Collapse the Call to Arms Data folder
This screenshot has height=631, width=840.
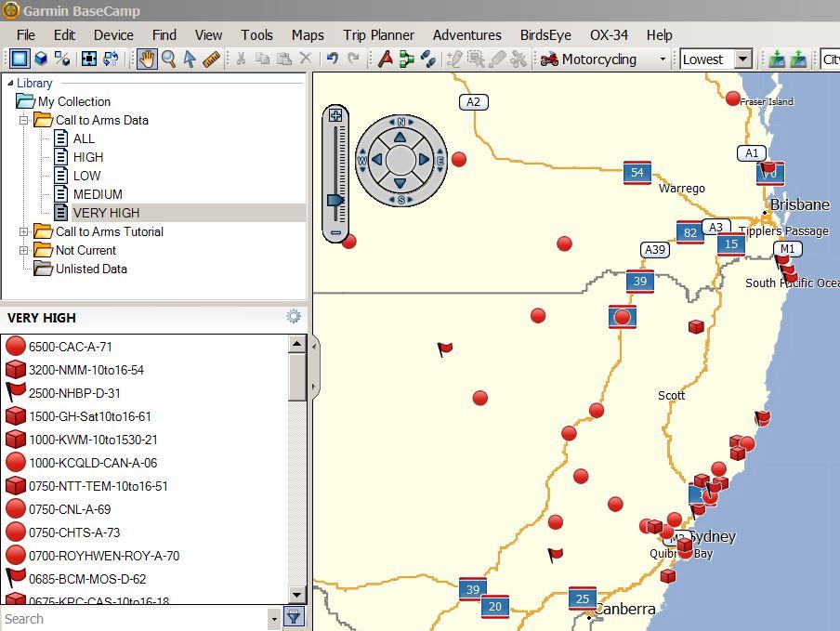pyautogui.click(x=23, y=120)
